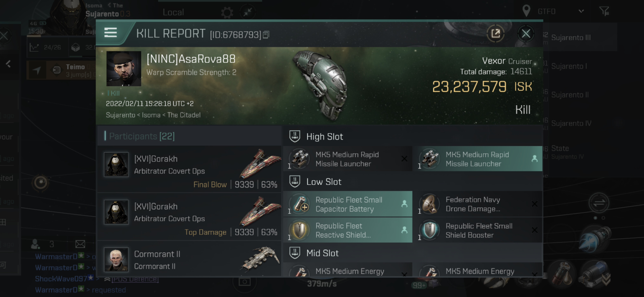644x297 pixels.
Task: Copy the kill report ID
Action: [266, 35]
